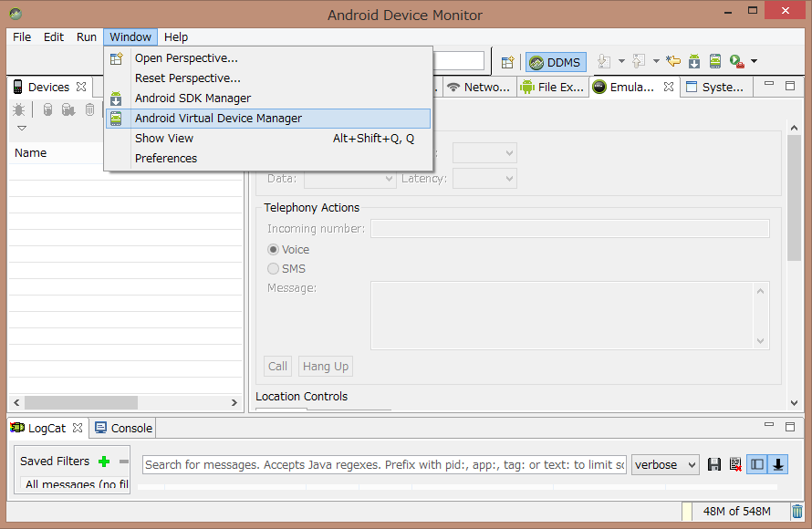The width and height of the screenshot is (812, 529).
Task: Expand the Run External Tools dropdown arrow
Action: (x=754, y=61)
